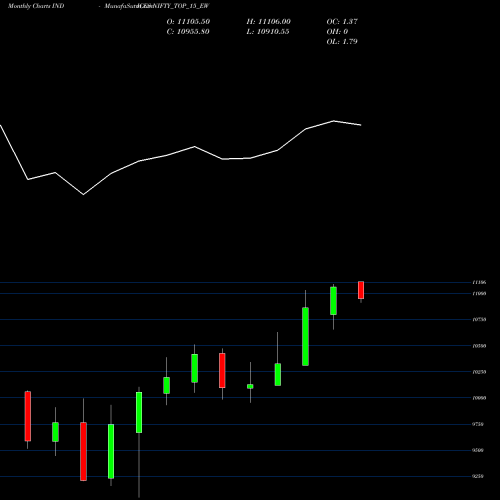Click the 10000 price axis label
The height and width of the screenshot is (500, 500).
(479, 398)
